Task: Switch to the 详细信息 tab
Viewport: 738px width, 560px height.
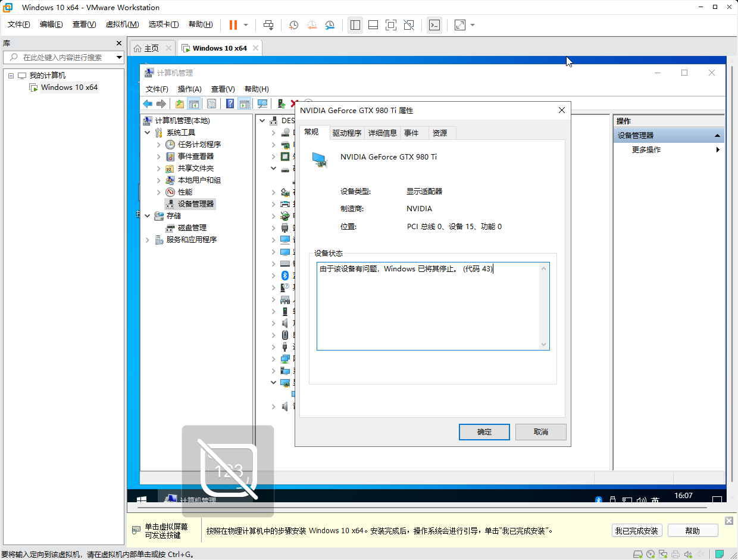Action: pyautogui.click(x=383, y=133)
